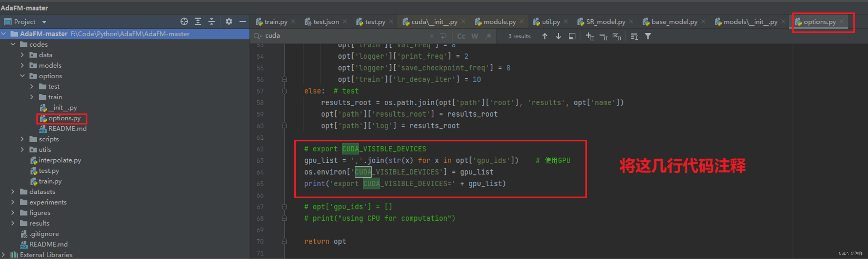Expand the figures folder
This screenshot has height=259, width=868.
[x=13, y=213]
